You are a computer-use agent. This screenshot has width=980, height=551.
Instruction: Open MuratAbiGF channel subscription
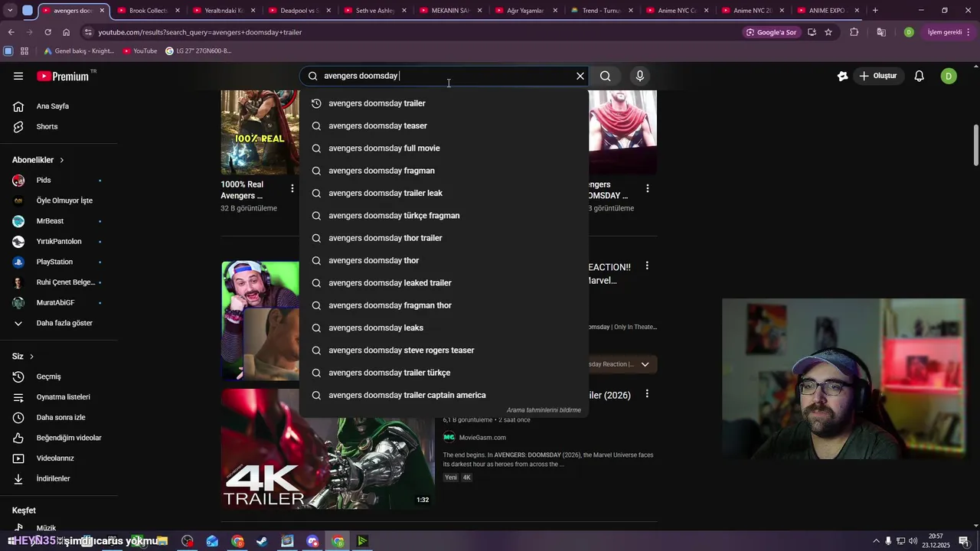(x=58, y=302)
